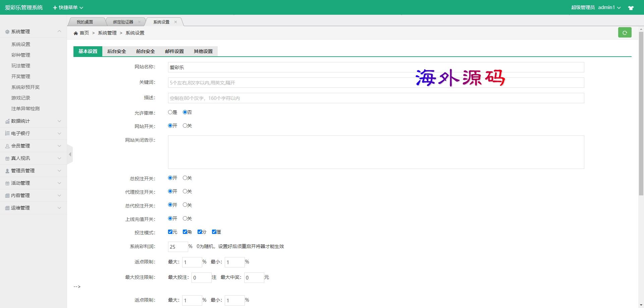Focus the 描述 input field
644x308 pixels.
pos(376,98)
